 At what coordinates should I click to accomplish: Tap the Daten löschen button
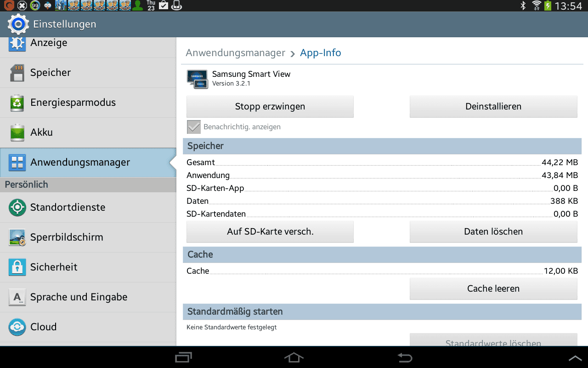[493, 232]
